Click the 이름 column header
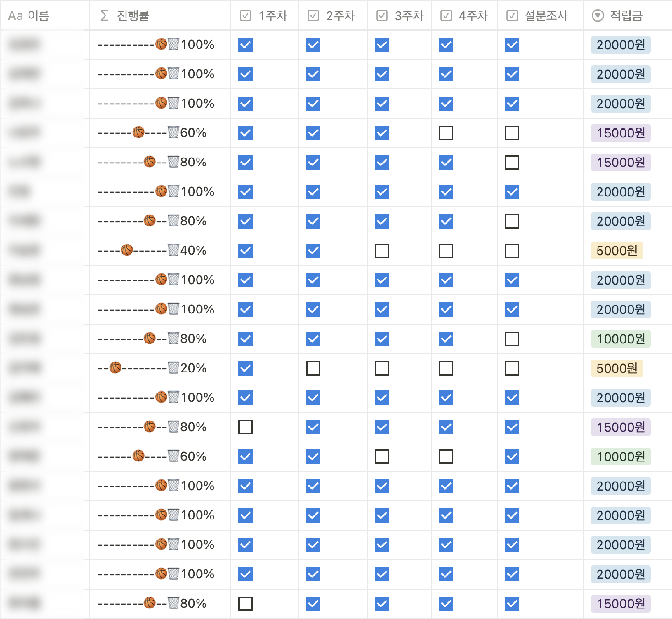The image size is (672, 619). 38,15
